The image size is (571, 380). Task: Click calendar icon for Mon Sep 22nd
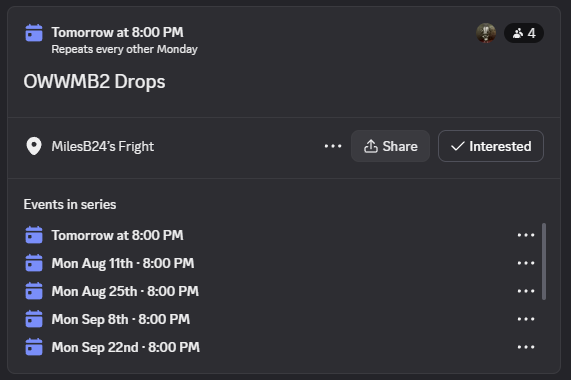pyautogui.click(x=34, y=347)
